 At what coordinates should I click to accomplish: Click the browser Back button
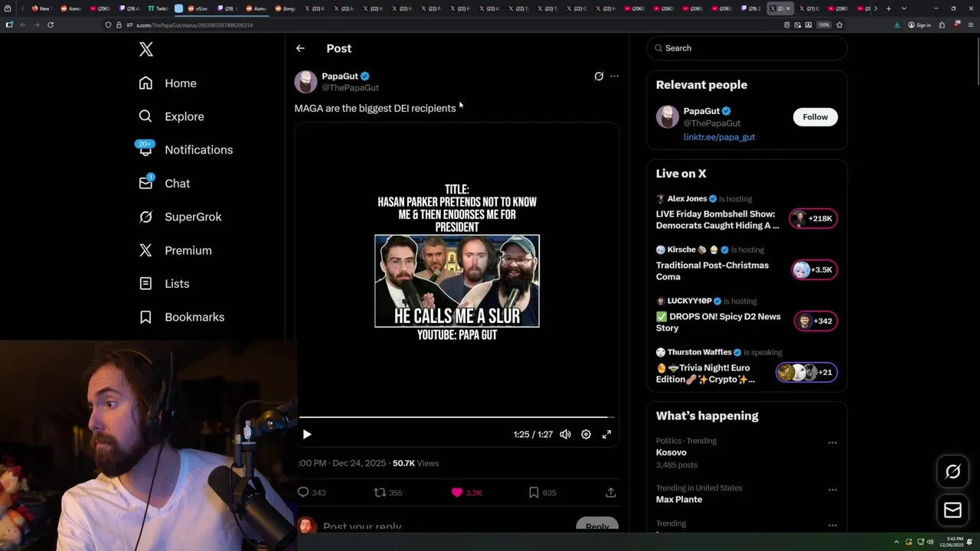click(22, 24)
